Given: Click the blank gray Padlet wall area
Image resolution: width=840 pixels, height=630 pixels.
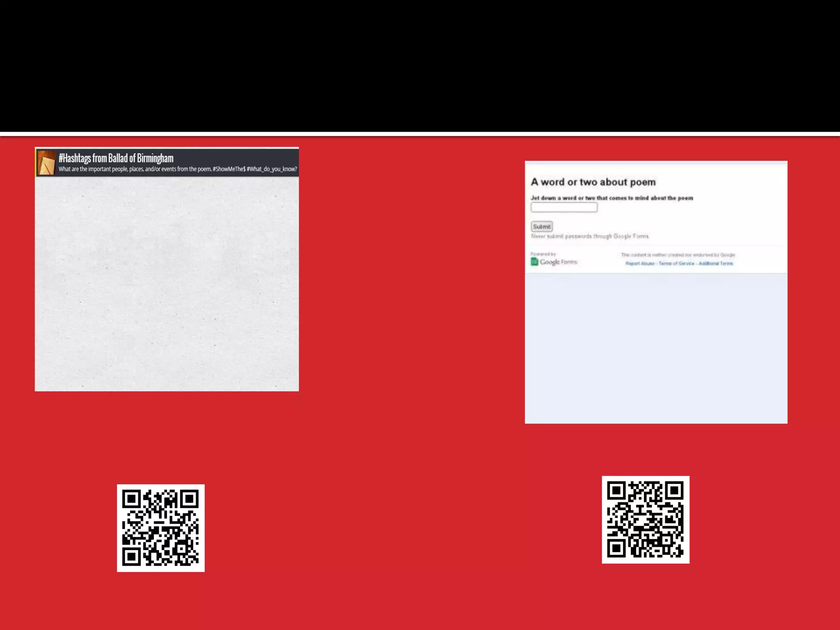Looking at the screenshot, I should tap(167, 283).
